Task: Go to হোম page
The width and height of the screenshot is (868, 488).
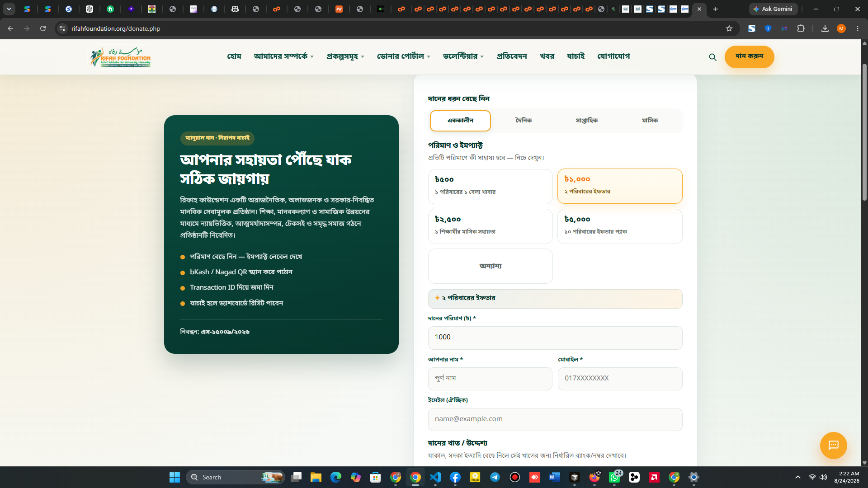Action: pos(234,56)
